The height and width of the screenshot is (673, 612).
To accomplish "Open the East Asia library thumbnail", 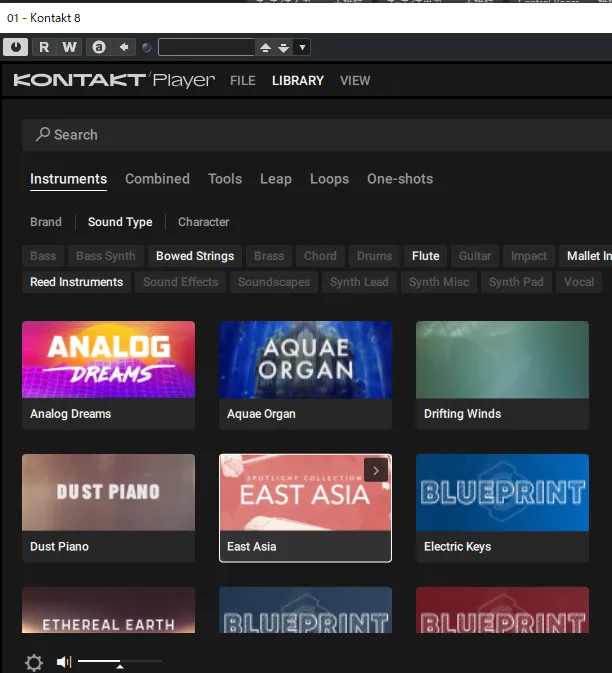I will 305,492.
